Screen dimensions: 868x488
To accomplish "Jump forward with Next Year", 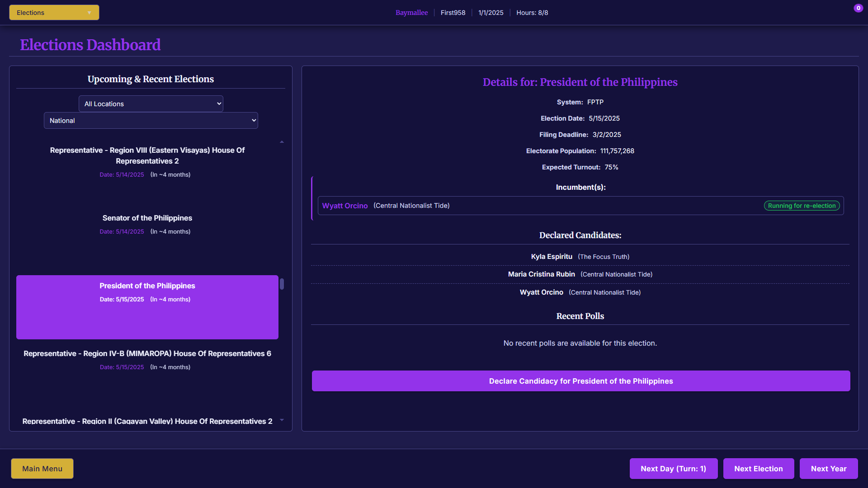I will coord(828,469).
